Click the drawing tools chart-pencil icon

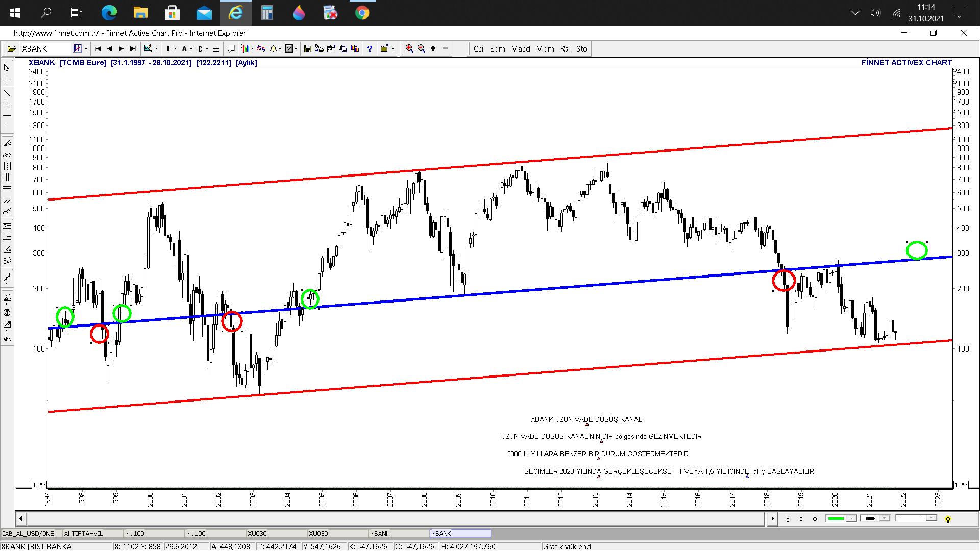tap(148, 49)
